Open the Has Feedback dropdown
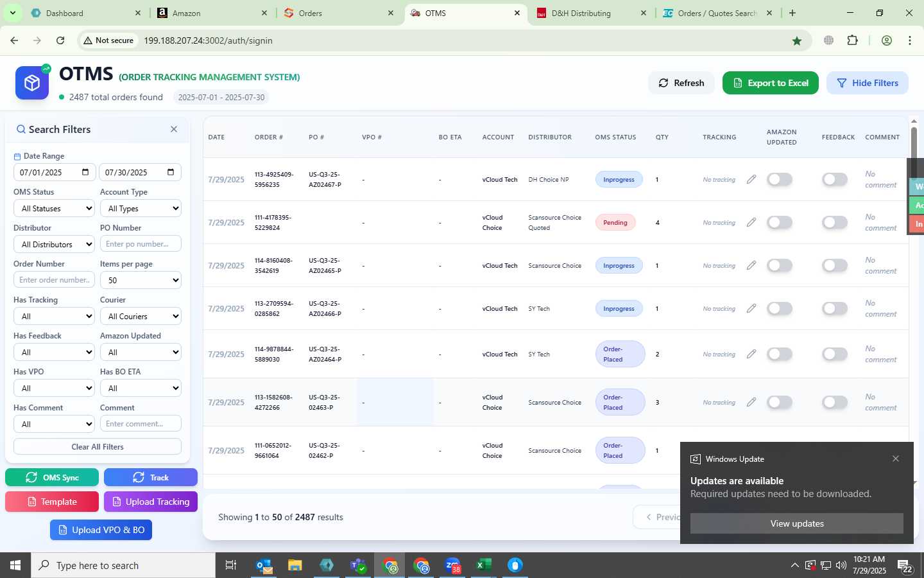Screen dimensions: 924x578 tap(54, 352)
